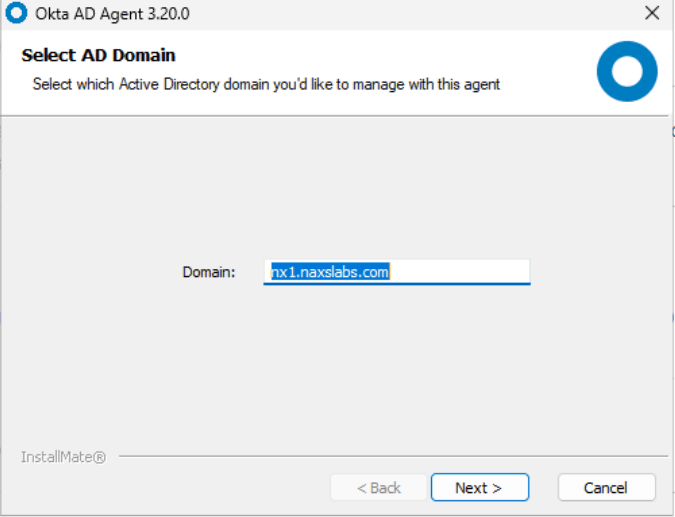Click the Okta AD Agent 3.20.0 title text
The width and height of the screenshot is (675, 517).
(112, 14)
